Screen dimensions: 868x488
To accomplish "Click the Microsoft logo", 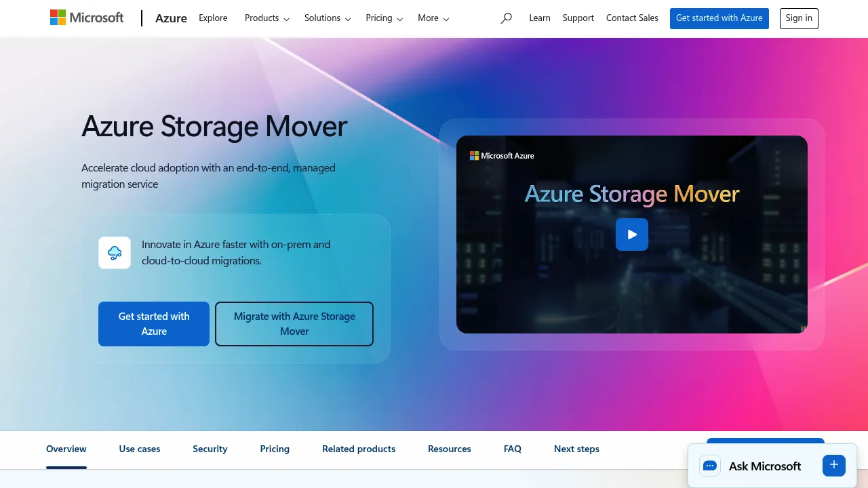I will 87,18.
